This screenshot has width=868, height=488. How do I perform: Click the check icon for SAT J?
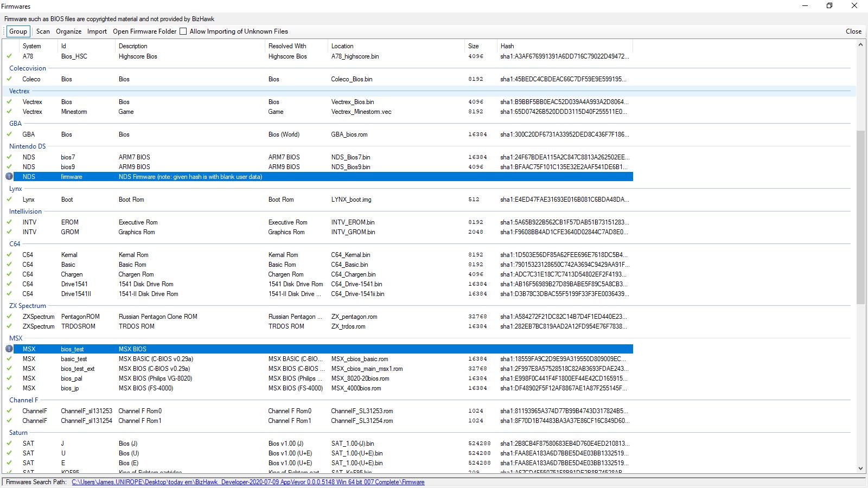coord(9,443)
